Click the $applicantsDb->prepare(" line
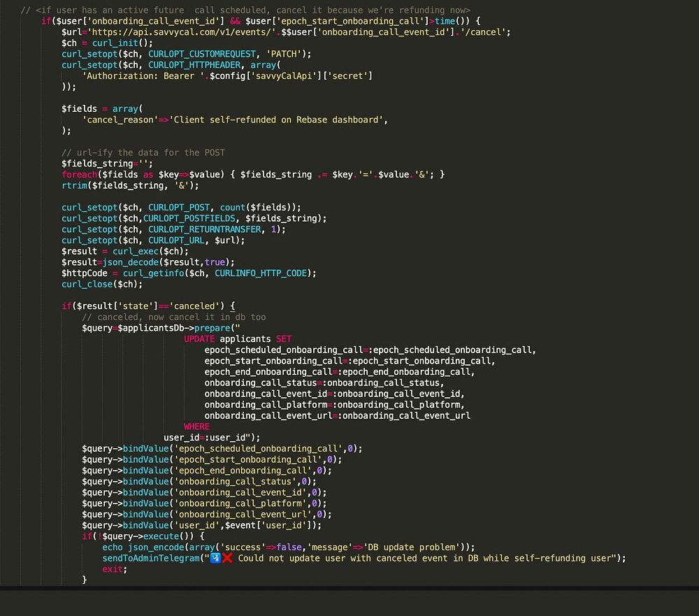This screenshot has width=699, height=616. (x=161, y=328)
